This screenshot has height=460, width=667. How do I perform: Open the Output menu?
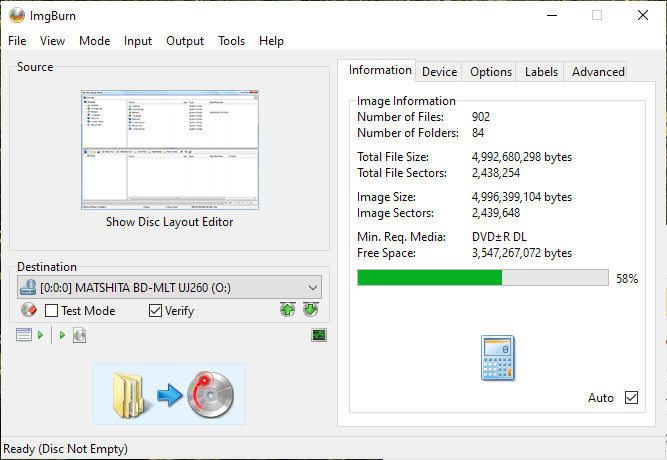coord(185,41)
